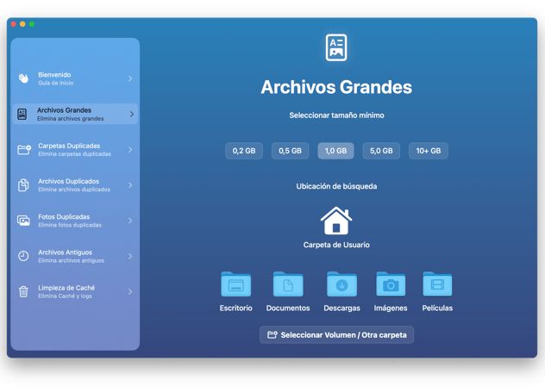The height and width of the screenshot is (392, 545).
Task: Click the Fotos Duplicadas pictures icon
Action: click(x=23, y=221)
